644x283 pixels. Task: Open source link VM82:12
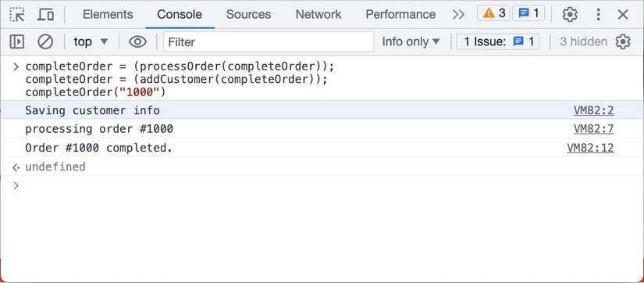(590, 148)
